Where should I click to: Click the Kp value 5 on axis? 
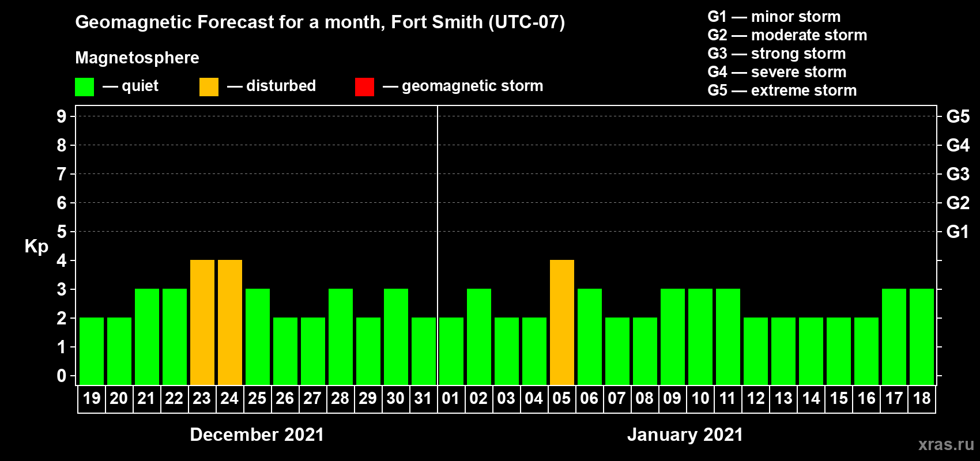click(62, 232)
